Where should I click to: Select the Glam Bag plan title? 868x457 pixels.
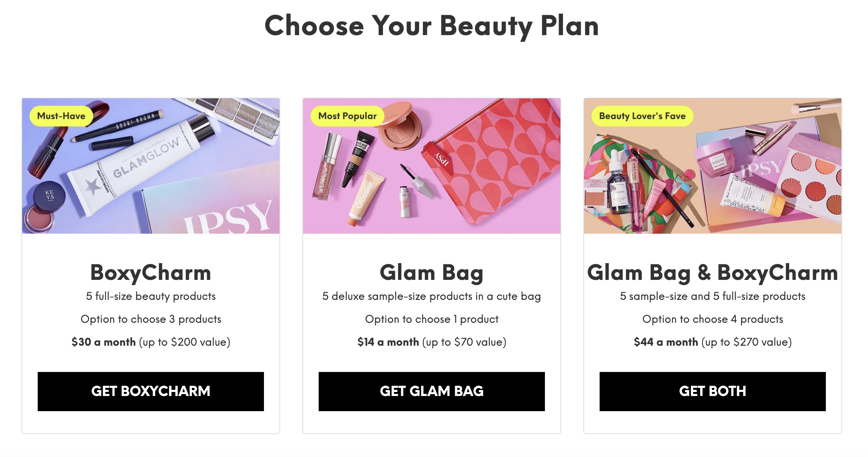tap(431, 273)
